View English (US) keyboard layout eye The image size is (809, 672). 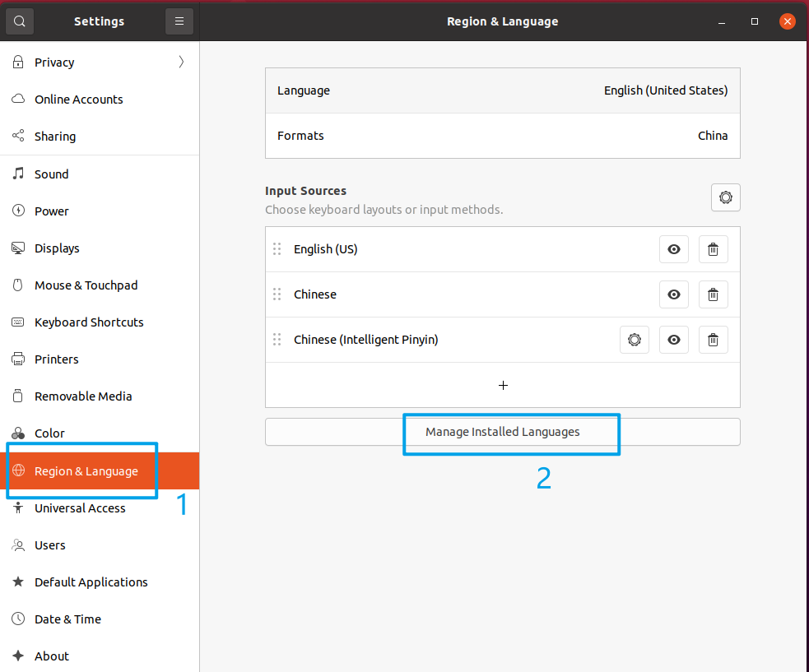tap(674, 249)
